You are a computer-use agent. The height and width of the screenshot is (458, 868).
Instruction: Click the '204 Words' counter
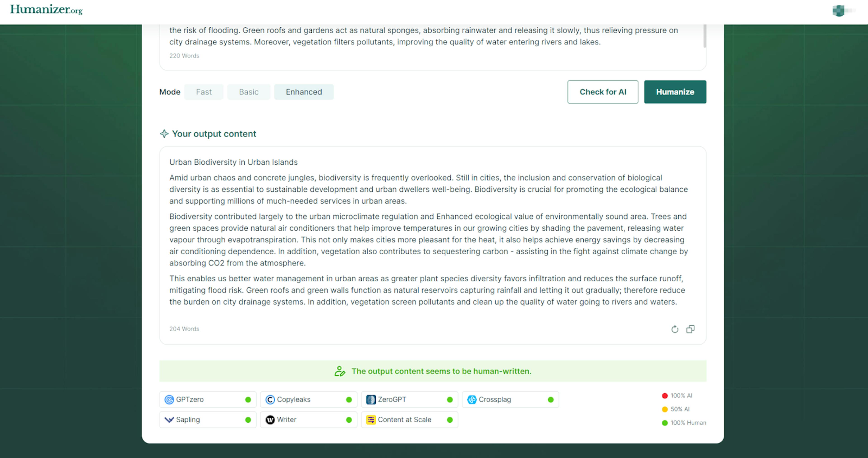[x=184, y=329]
